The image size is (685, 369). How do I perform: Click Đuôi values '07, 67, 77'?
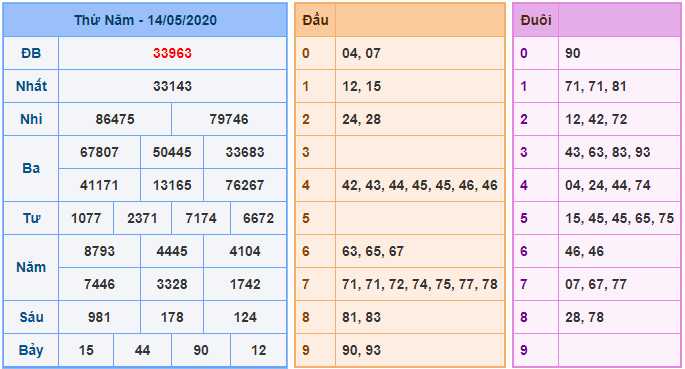tap(596, 284)
